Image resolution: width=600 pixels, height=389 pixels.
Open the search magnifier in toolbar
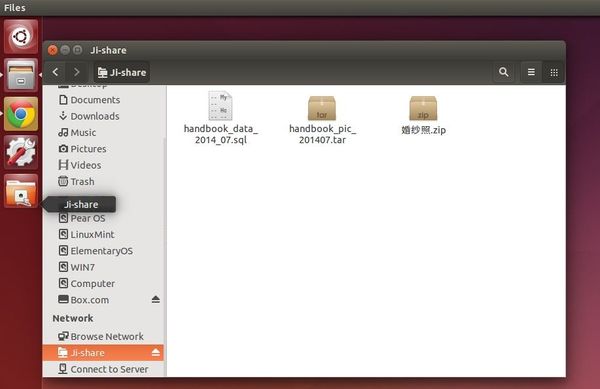tap(504, 72)
